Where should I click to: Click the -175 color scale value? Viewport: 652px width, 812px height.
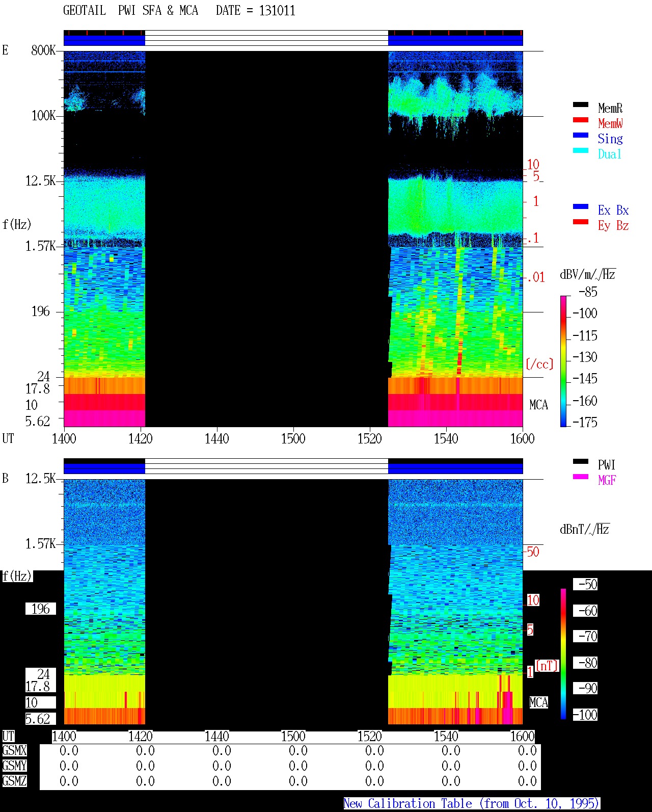(x=585, y=422)
